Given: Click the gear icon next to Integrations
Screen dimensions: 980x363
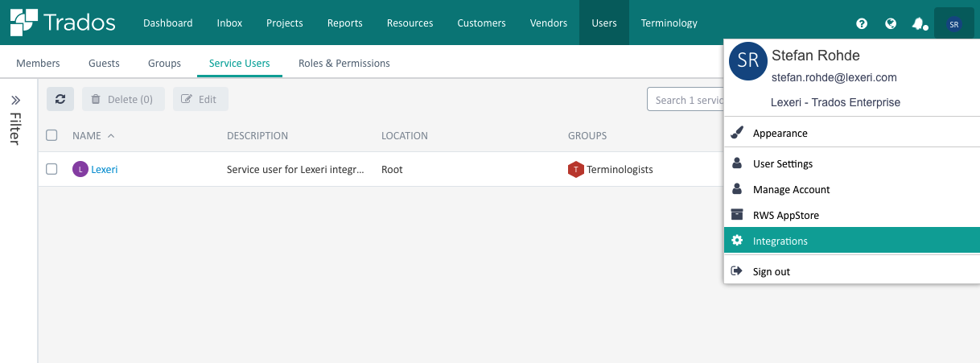Looking at the screenshot, I should tap(737, 241).
